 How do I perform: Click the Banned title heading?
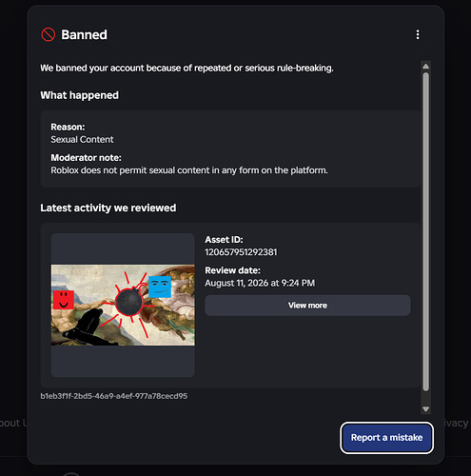[84, 34]
